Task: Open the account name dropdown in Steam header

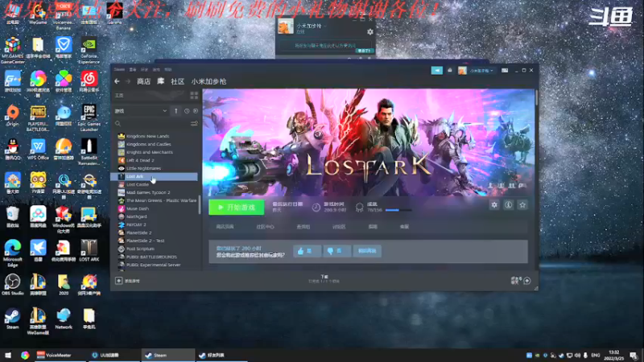Action: [x=481, y=71]
